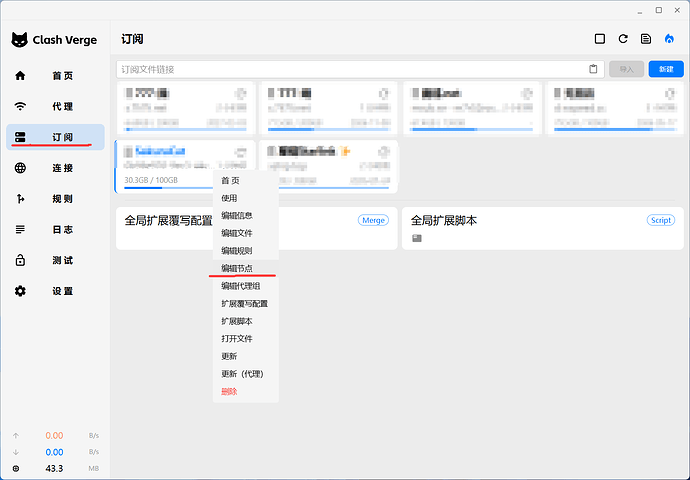Viewport: 690px width, 480px height.
Task: Click the download arrow icon in the traffic panel
Action: click(x=16, y=452)
